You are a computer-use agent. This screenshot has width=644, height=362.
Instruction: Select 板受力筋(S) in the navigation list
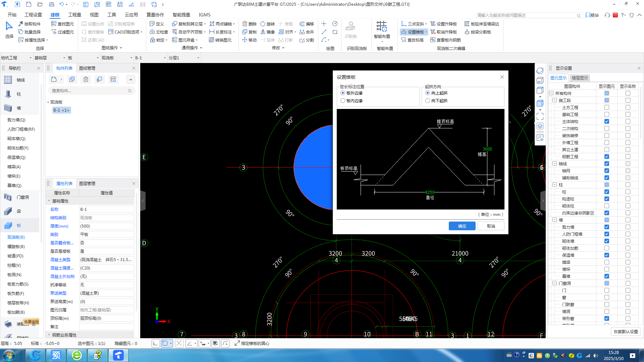pyautogui.click(x=18, y=284)
